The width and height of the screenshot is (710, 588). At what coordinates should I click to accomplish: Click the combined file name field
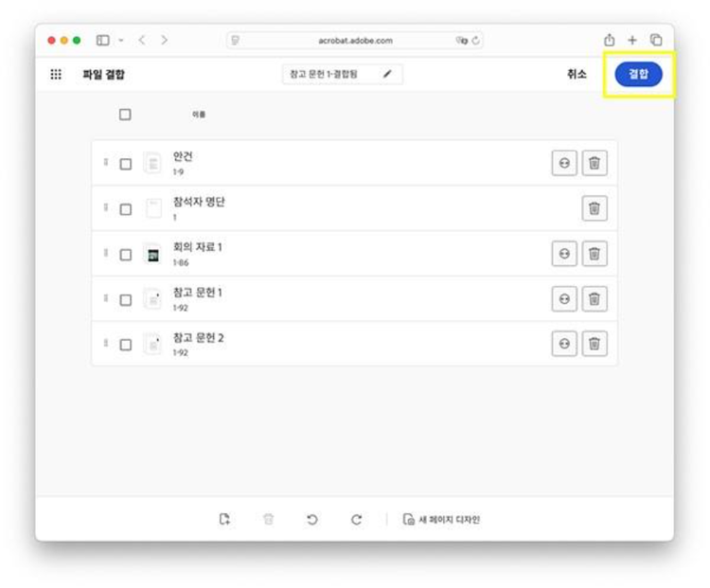tap(343, 74)
